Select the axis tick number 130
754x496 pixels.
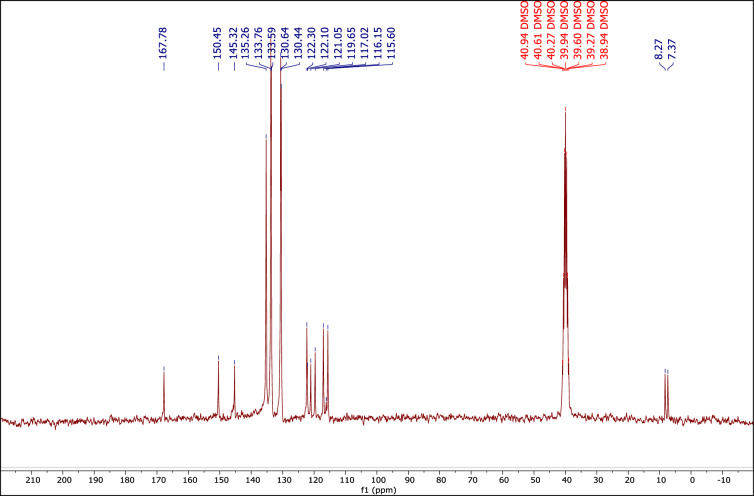283,480
